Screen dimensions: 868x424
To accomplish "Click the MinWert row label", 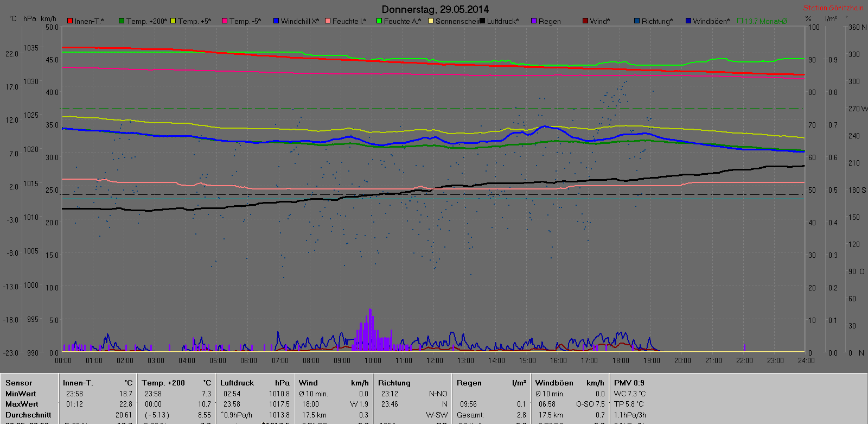I will (x=21, y=394).
